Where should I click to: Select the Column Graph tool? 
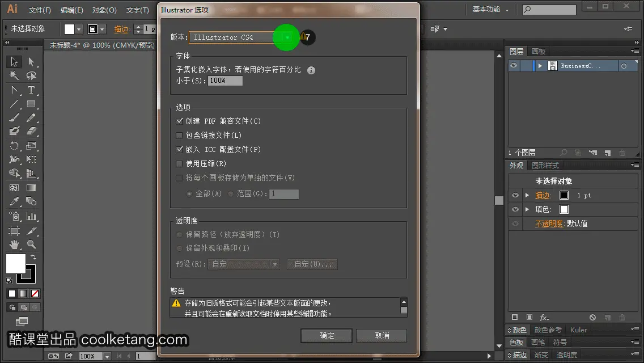coord(31,216)
